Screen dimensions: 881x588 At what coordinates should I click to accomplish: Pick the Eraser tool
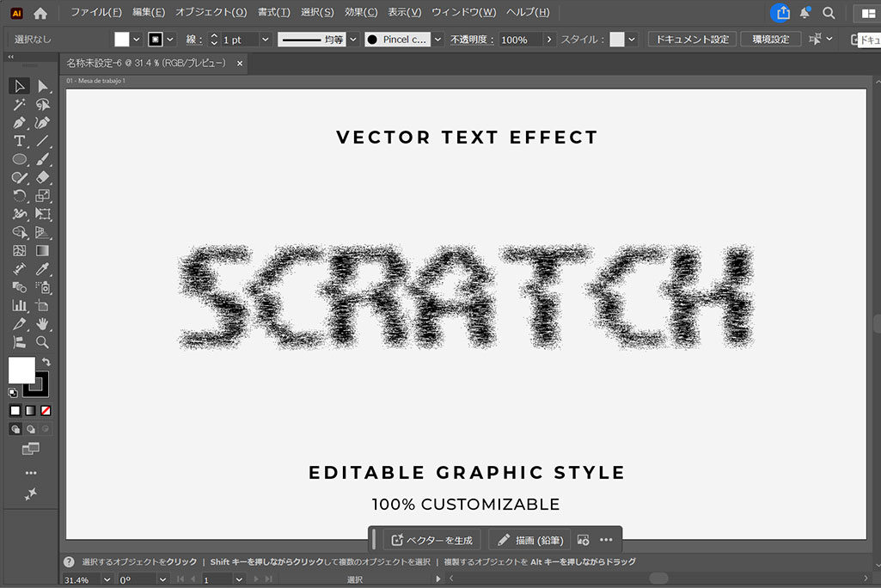[x=42, y=177]
